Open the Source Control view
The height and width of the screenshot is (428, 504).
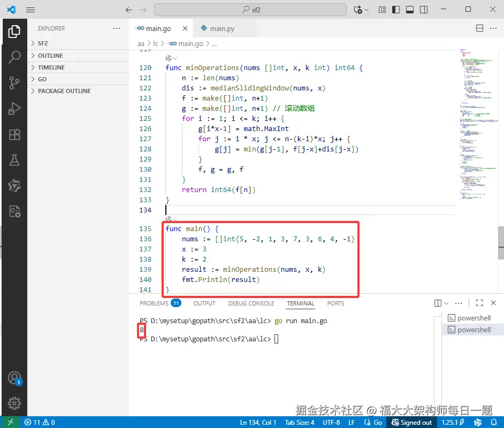(x=14, y=83)
